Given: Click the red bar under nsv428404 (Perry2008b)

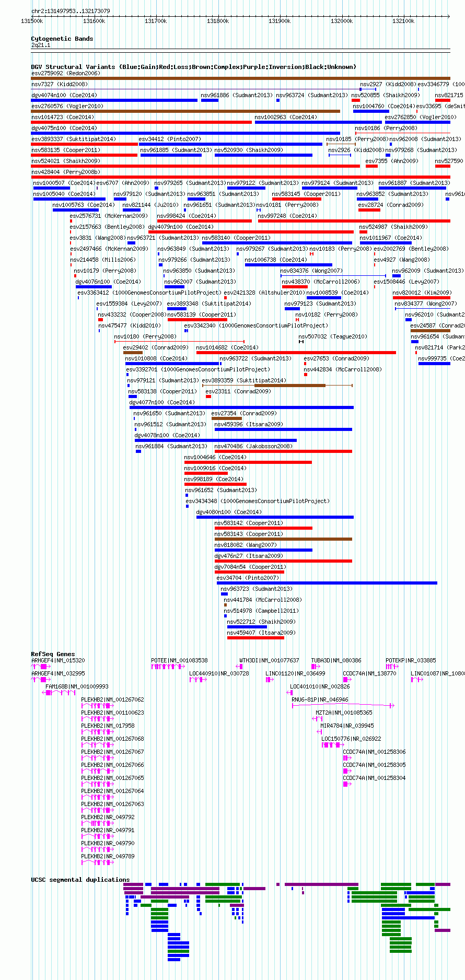Looking at the screenshot, I should click(x=240, y=177).
